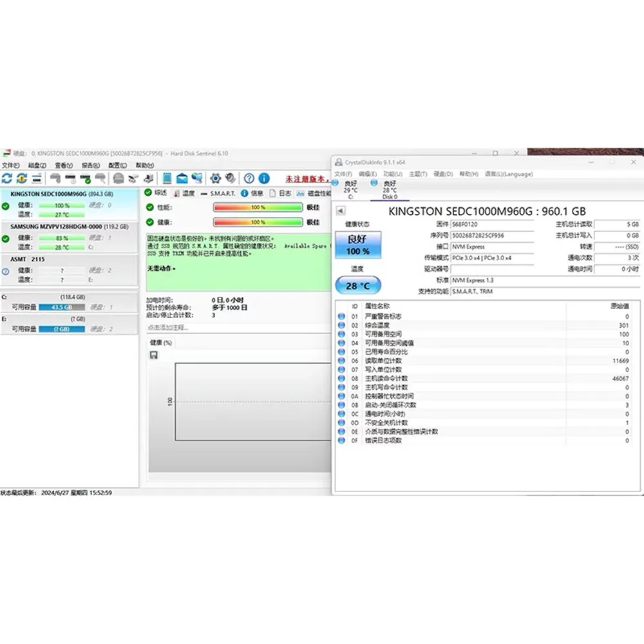Open 配置 menu in Hard Disk Sentinel
Screen dimensions: 644x644
click(x=117, y=165)
